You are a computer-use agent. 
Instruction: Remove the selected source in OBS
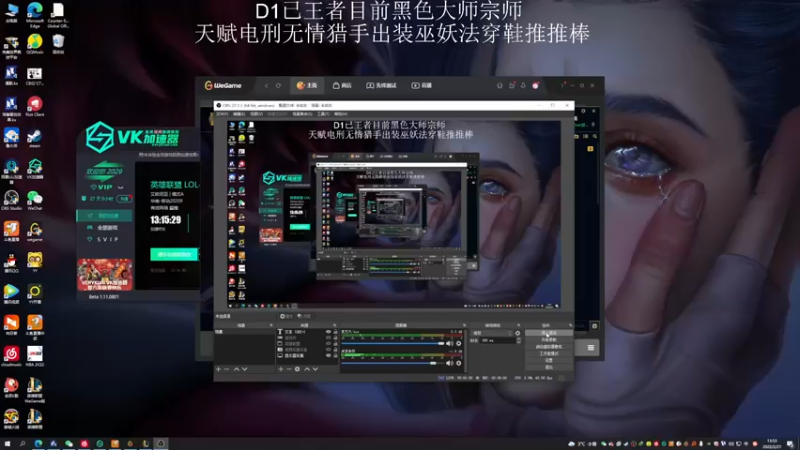click(289, 369)
